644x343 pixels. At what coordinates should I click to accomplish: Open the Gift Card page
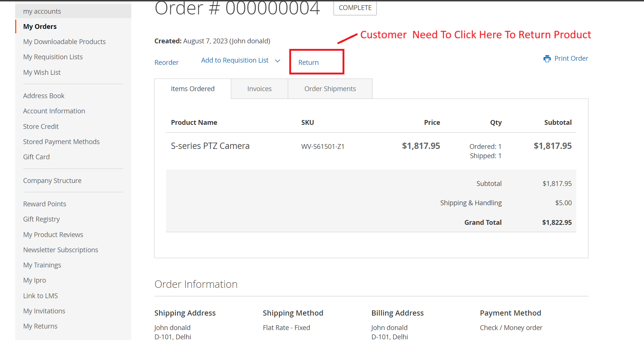(x=36, y=157)
